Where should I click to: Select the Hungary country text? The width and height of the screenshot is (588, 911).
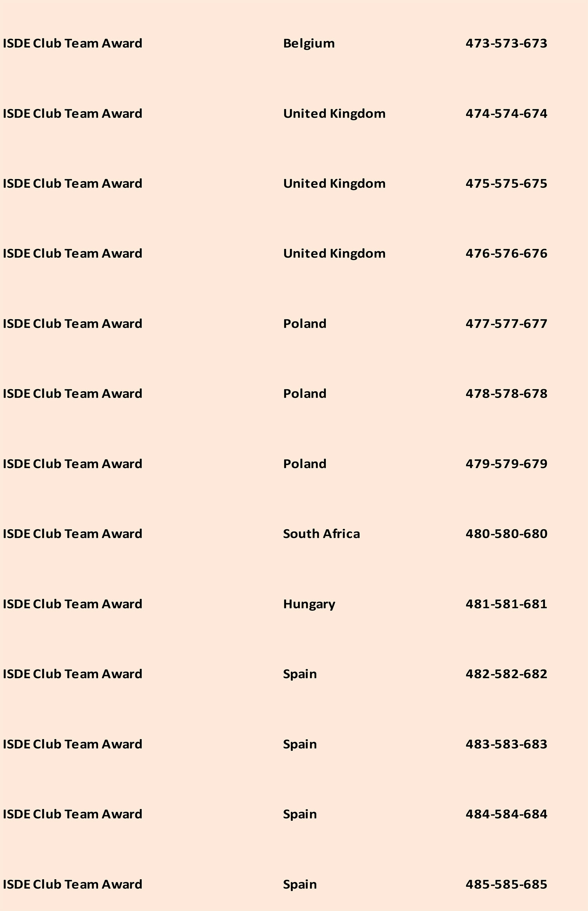pyautogui.click(x=309, y=604)
